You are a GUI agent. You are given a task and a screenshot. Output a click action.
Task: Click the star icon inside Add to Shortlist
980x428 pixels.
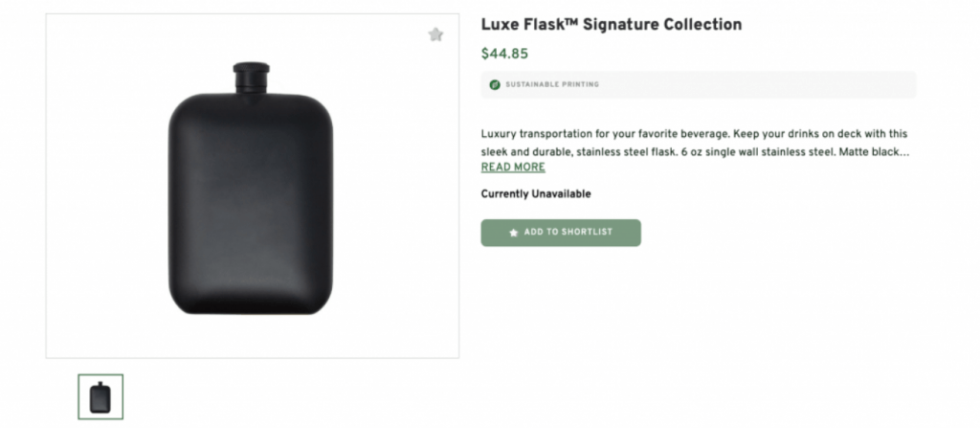(x=514, y=233)
